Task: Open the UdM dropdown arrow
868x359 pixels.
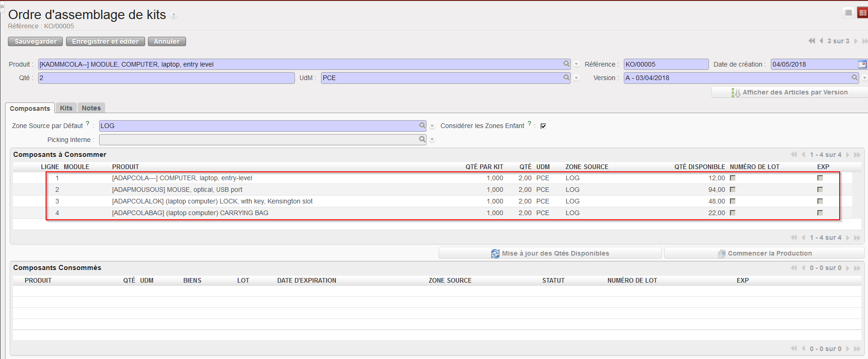Action: (x=576, y=78)
